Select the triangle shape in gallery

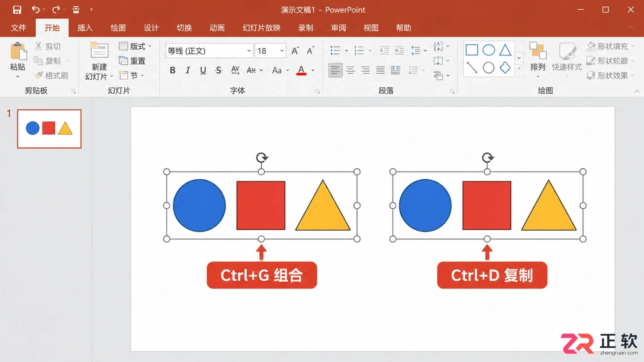(x=505, y=50)
